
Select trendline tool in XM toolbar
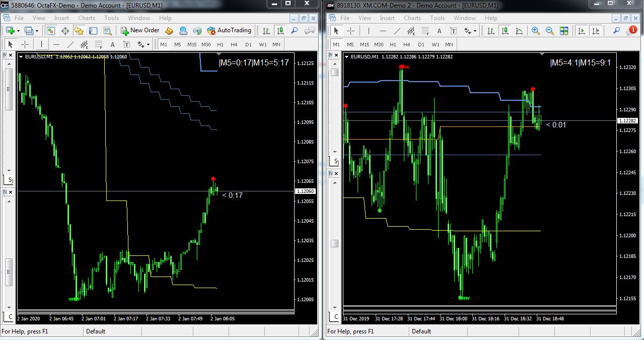(397, 31)
